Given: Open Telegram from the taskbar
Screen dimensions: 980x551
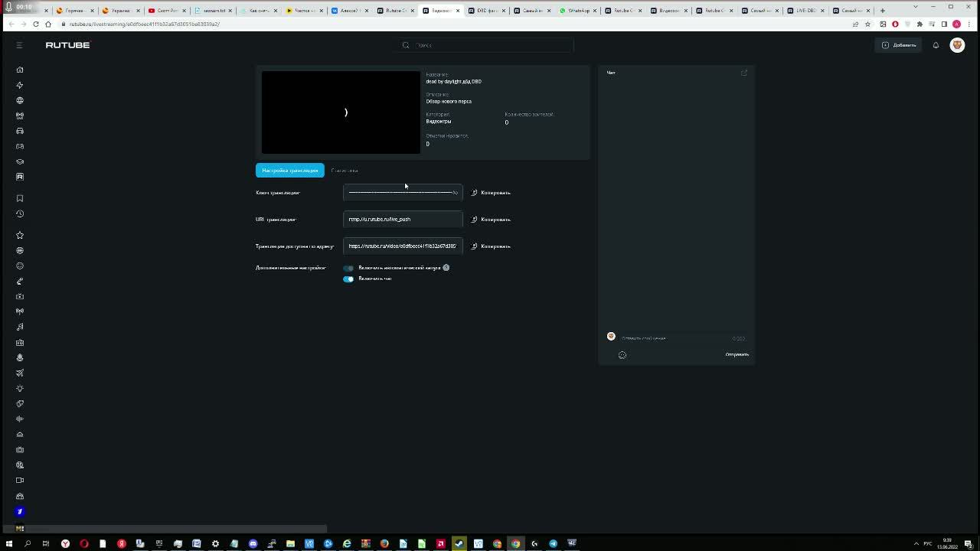Looking at the screenshot, I should (x=553, y=543).
